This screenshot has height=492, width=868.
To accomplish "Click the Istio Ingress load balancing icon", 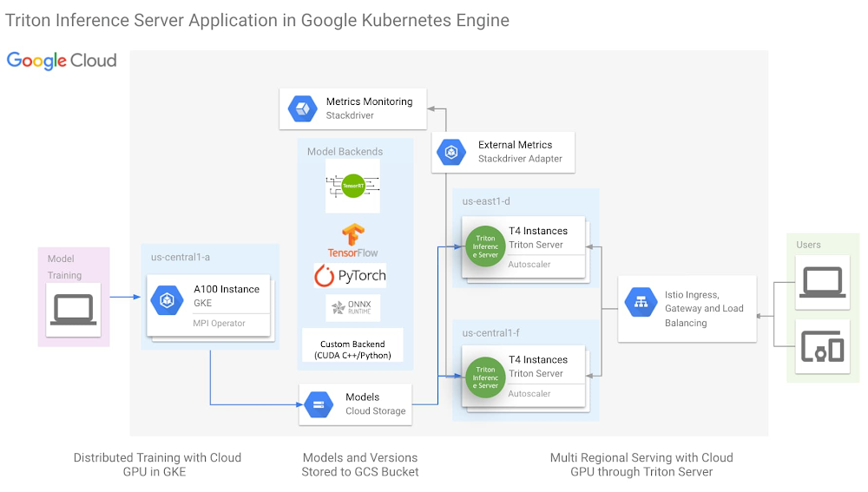I will pos(641,302).
